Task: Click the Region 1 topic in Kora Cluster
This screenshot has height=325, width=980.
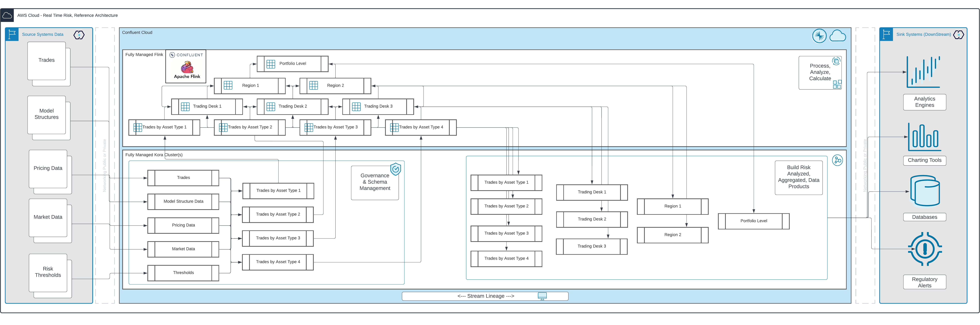Action: (673, 206)
